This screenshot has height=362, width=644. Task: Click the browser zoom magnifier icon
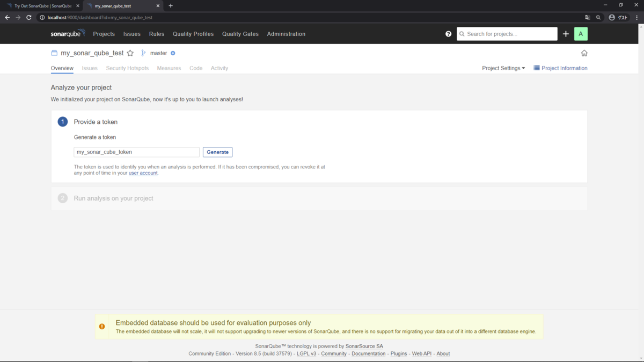598,17
